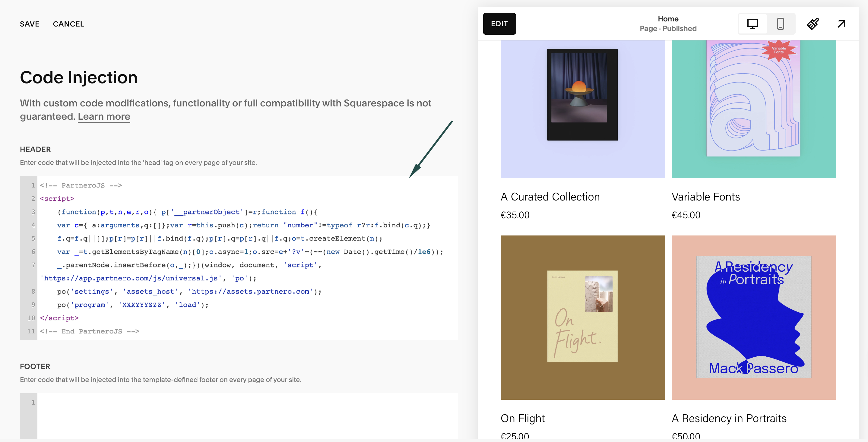This screenshot has height=442, width=868.
Task: Click the getElementsByTagName code on line 6
Action: coord(135,252)
